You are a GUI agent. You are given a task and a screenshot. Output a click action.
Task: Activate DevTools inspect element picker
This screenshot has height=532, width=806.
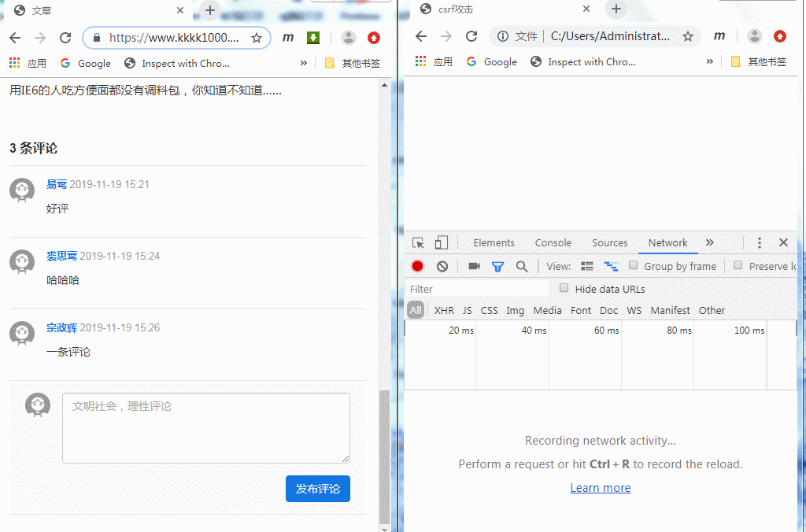pyautogui.click(x=418, y=242)
